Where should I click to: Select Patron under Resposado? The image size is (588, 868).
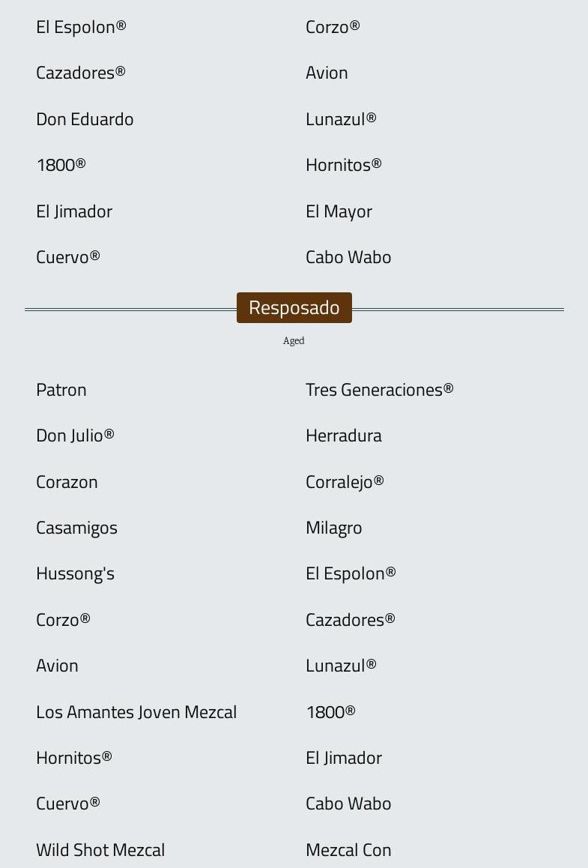pos(61,390)
